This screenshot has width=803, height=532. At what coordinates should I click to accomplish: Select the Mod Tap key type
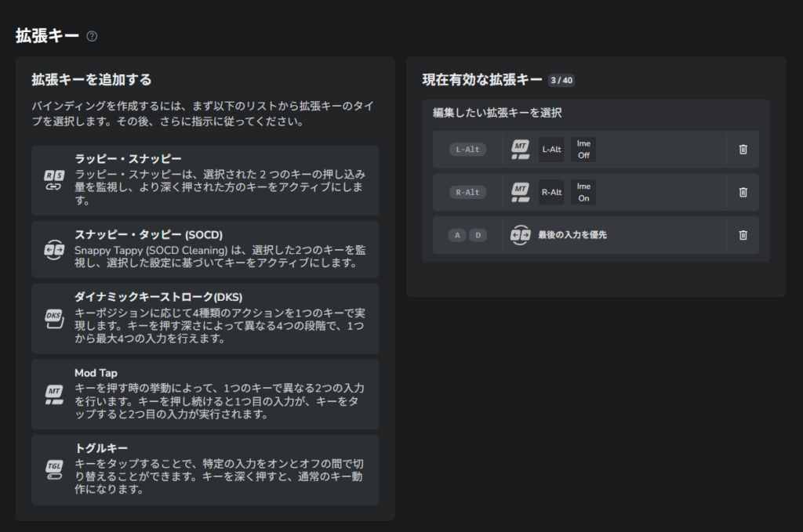[205, 393]
